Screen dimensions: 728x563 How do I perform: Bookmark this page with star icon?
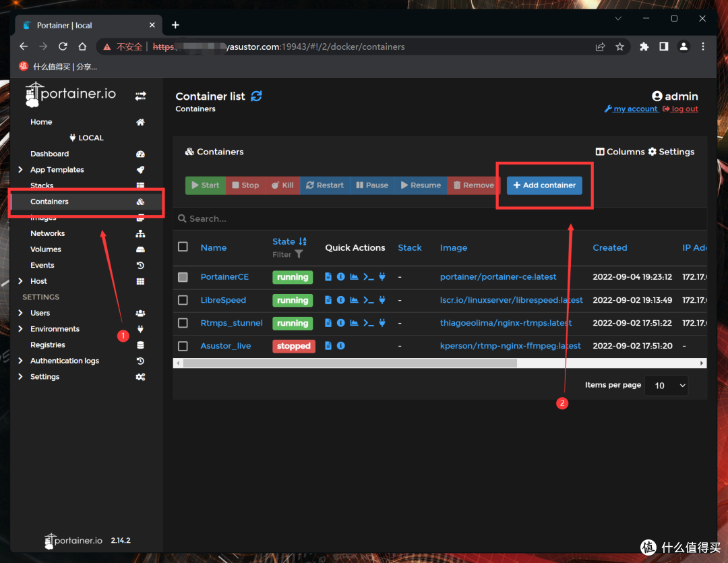click(619, 47)
